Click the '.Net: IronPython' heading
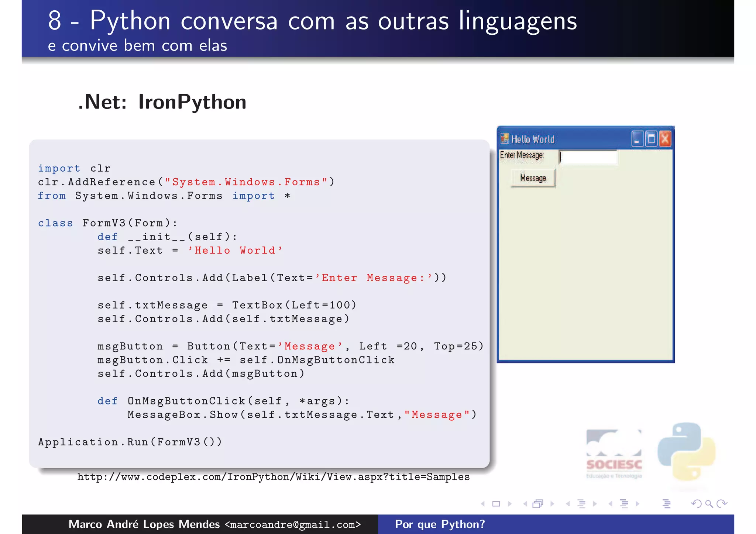Image resolution: width=756 pixels, height=534 pixels. click(x=162, y=102)
